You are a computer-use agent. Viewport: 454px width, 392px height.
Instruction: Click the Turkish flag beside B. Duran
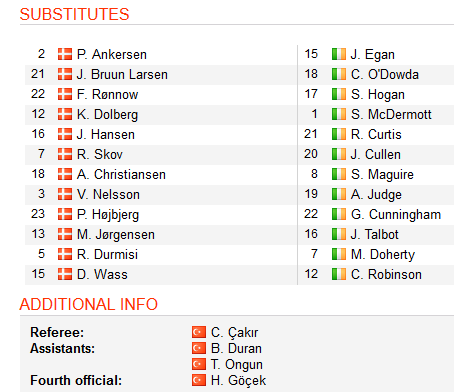(x=199, y=348)
